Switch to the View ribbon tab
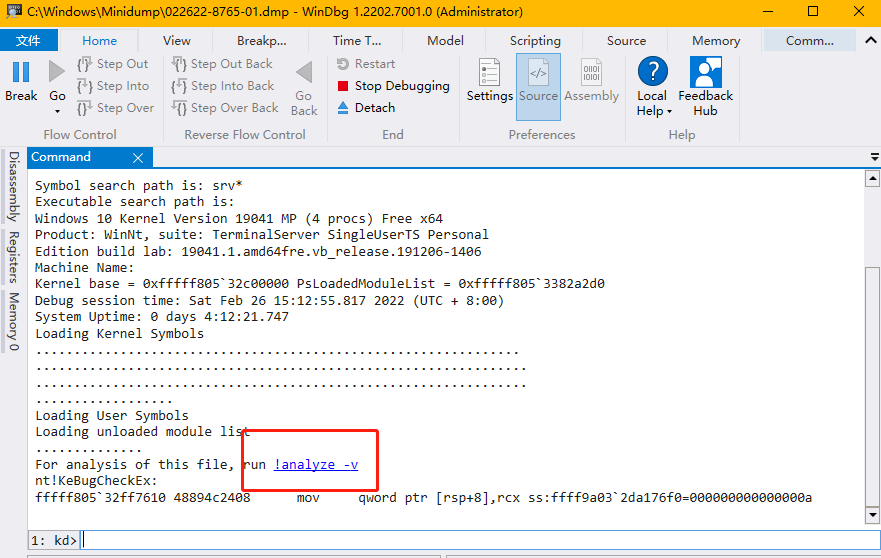This screenshot has width=881, height=558. click(176, 41)
